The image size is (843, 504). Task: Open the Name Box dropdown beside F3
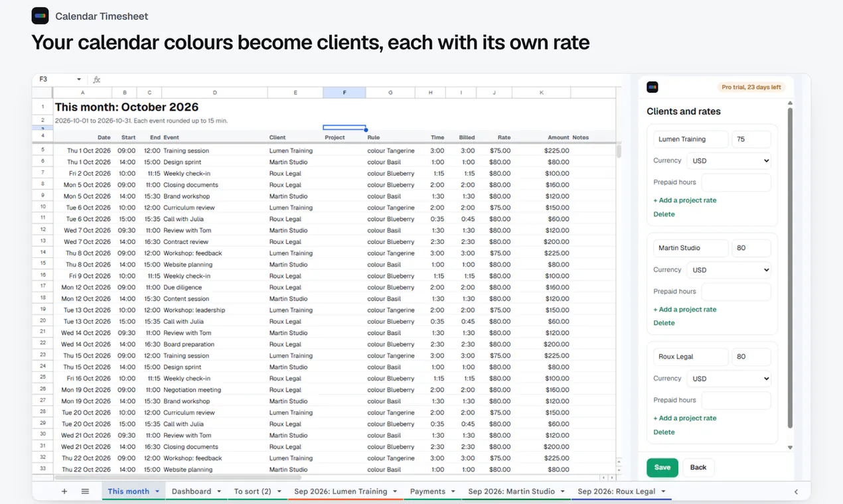[78, 80]
